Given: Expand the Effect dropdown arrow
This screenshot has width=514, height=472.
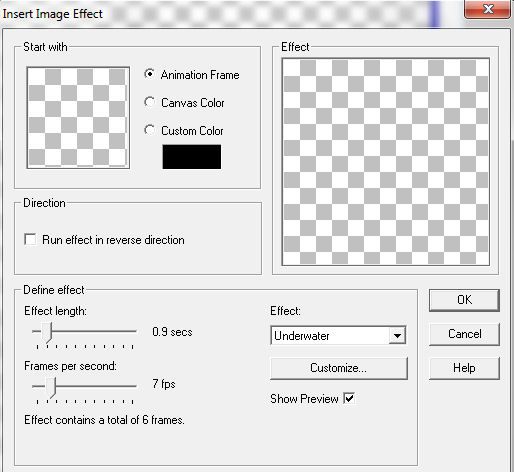Looking at the screenshot, I should tap(397, 335).
